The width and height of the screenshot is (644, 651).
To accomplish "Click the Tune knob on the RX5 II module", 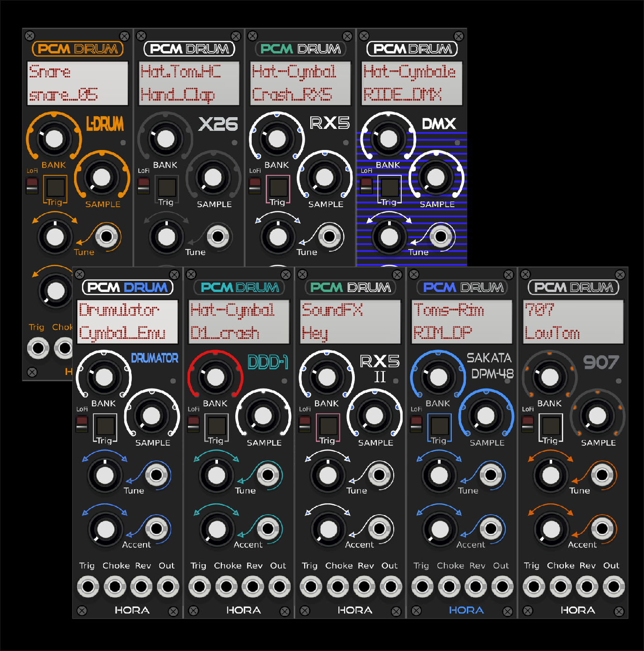I will 328,475.
